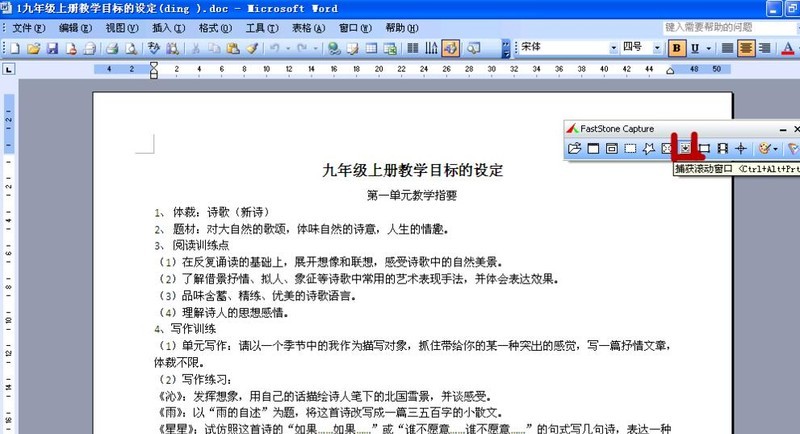This screenshot has width=800, height=434.
Task: Open the 工具 menu
Action: point(262,28)
